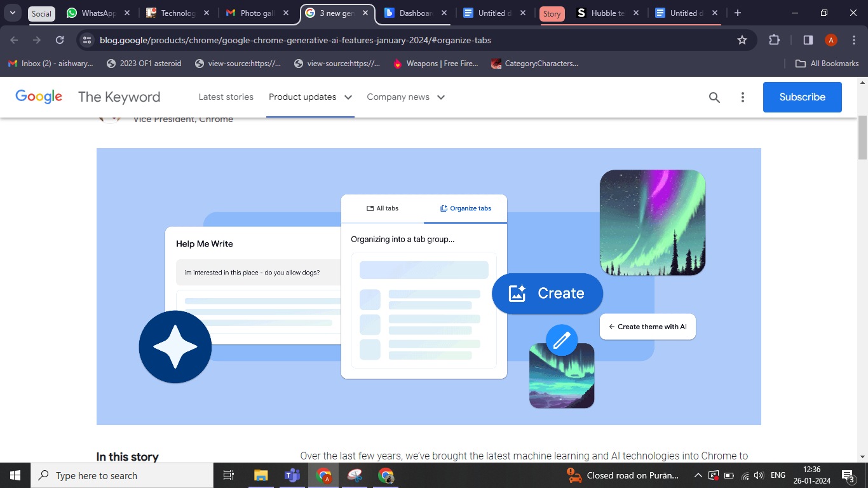868x488 pixels.
Task: Open the Extensions puzzle icon
Action: click(774, 40)
